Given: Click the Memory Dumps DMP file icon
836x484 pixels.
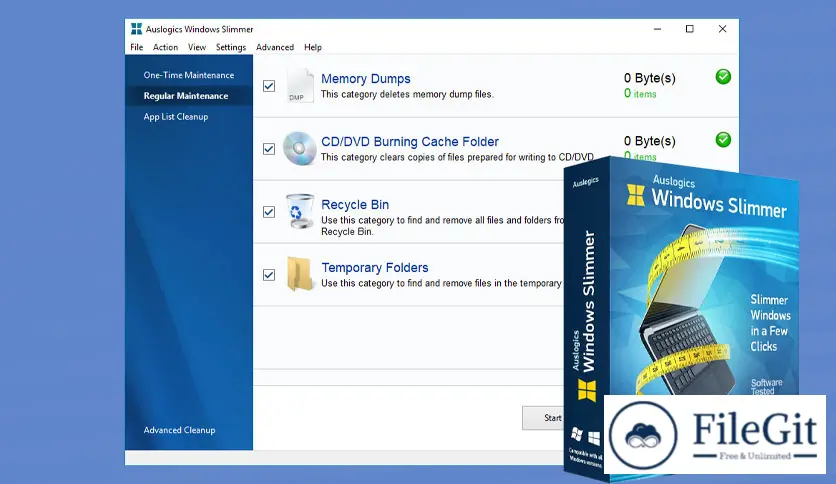Looking at the screenshot, I should (300, 85).
